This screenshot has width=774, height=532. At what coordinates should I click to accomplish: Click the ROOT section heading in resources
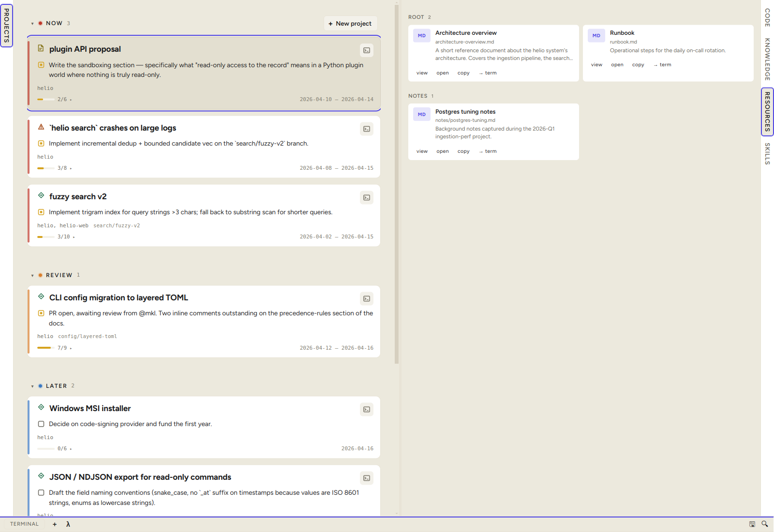[416, 17]
